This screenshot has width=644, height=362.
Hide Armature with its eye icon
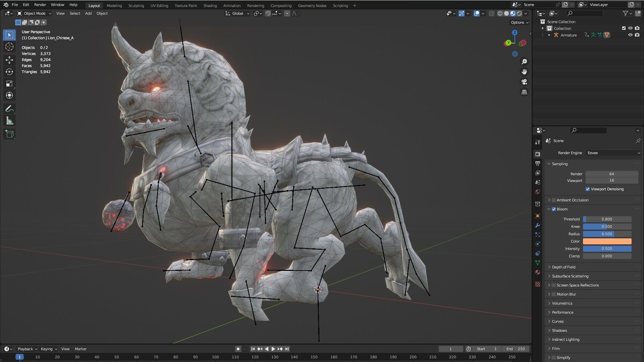(631, 35)
